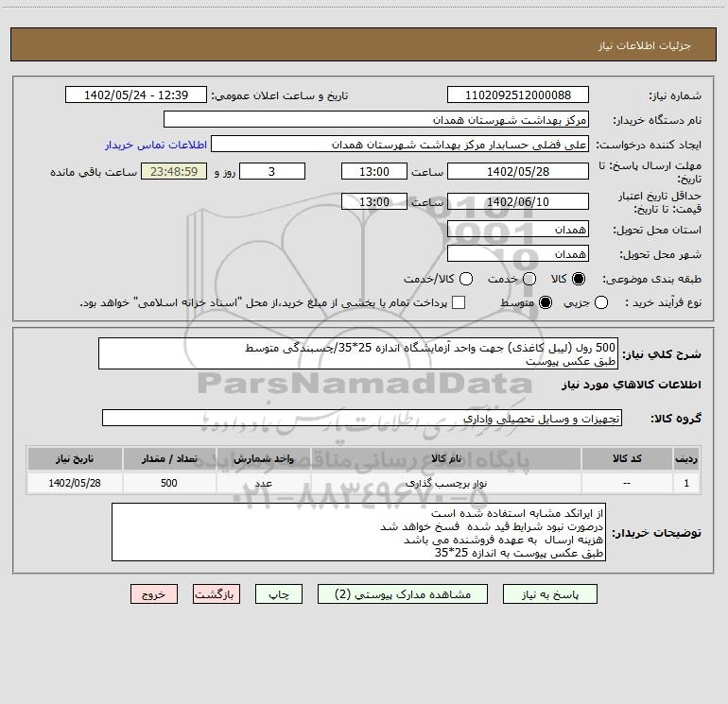Click buyer organization field 'مرکز بهداشت شهرستان همدان'

(x=376, y=119)
